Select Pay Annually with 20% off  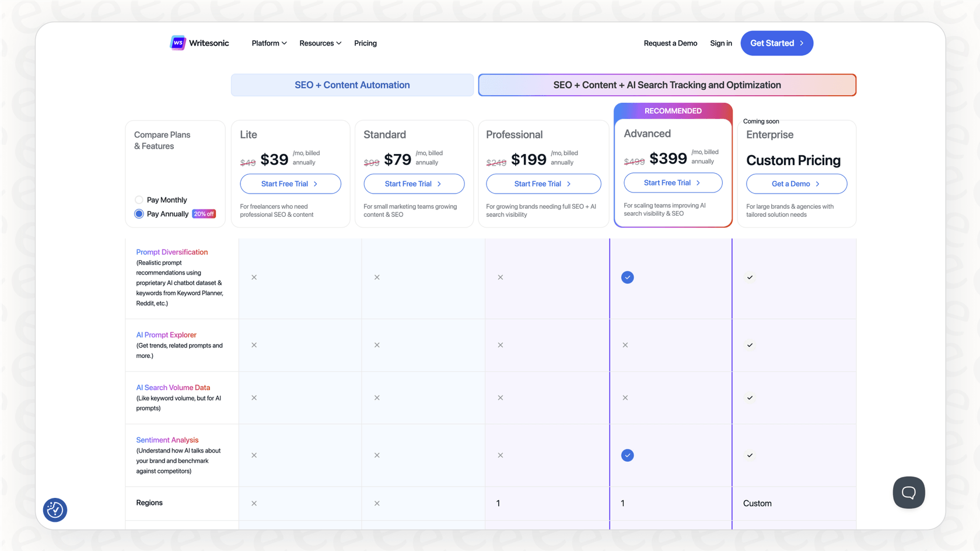coord(139,213)
